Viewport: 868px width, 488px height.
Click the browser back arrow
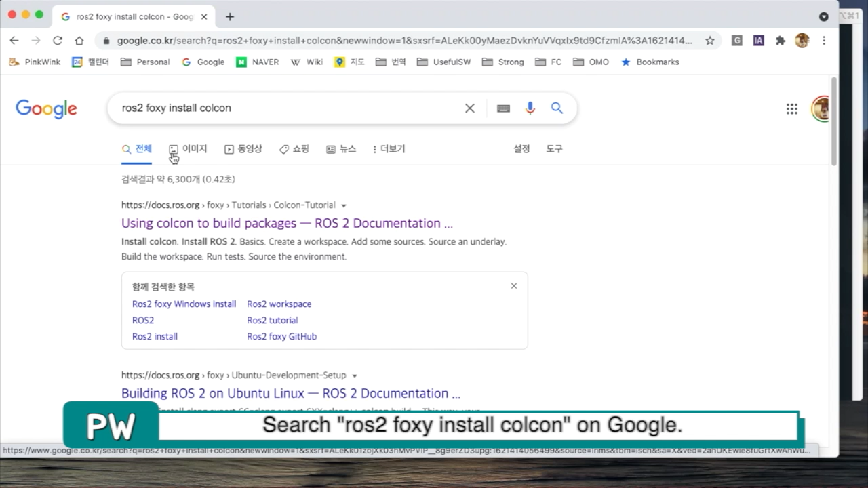[x=14, y=41]
